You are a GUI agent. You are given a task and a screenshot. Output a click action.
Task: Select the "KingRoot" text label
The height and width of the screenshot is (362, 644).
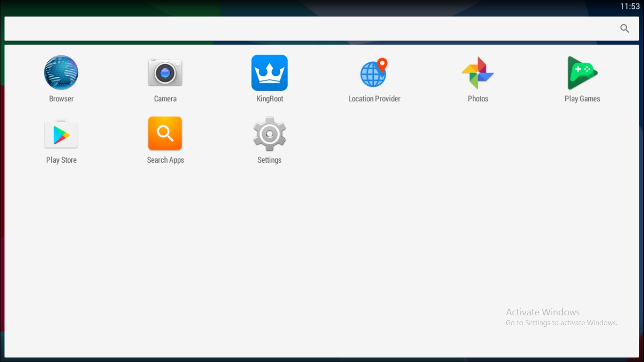[x=270, y=99]
